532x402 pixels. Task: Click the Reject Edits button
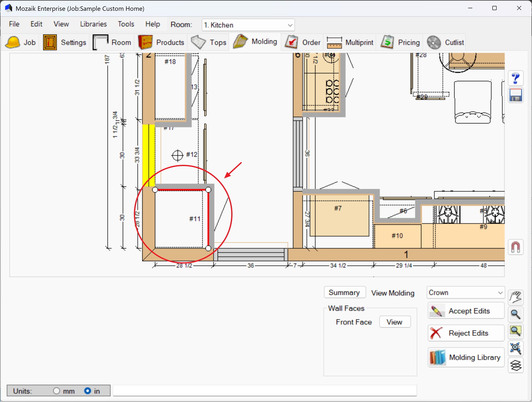[466, 333]
